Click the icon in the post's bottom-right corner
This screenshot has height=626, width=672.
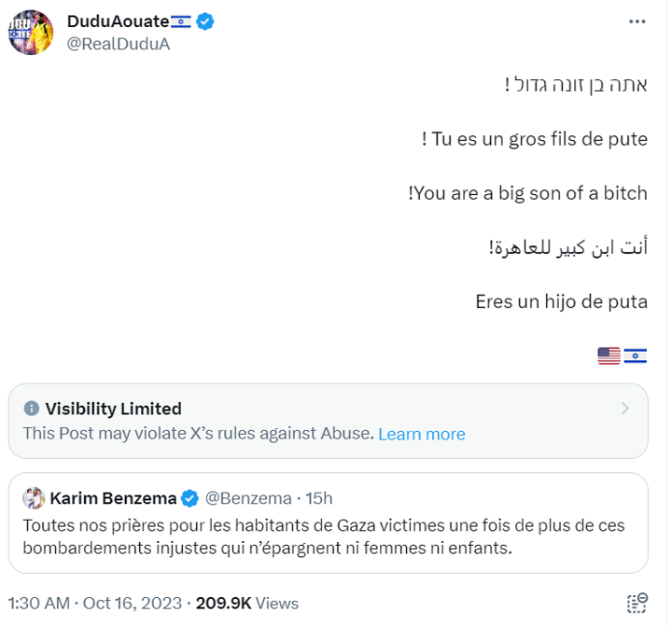(637, 604)
